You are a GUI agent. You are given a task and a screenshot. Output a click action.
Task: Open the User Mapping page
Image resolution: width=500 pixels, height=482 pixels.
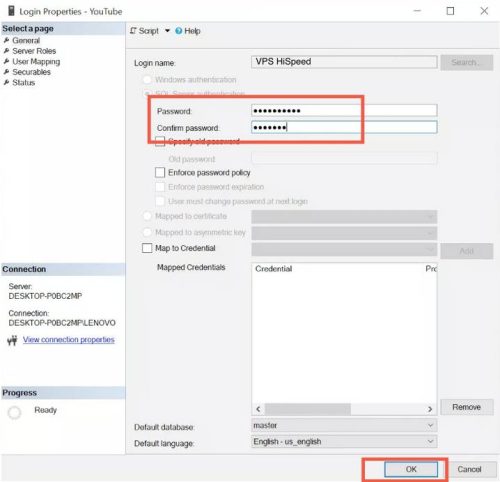pyautogui.click(x=36, y=62)
